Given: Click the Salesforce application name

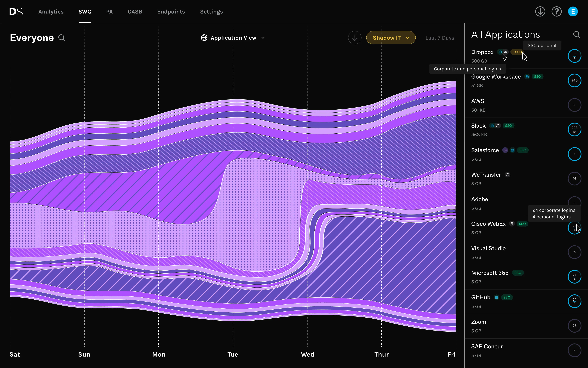Looking at the screenshot, I should pos(485,150).
